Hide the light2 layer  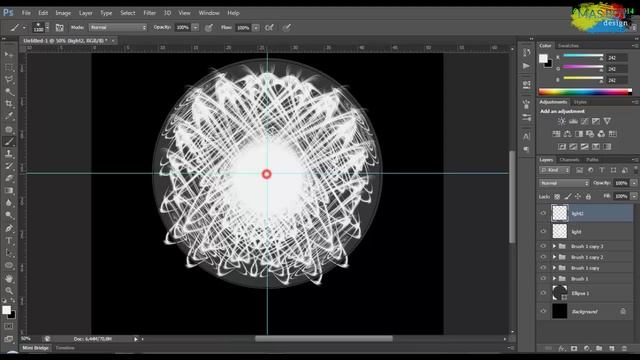tap(543, 213)
